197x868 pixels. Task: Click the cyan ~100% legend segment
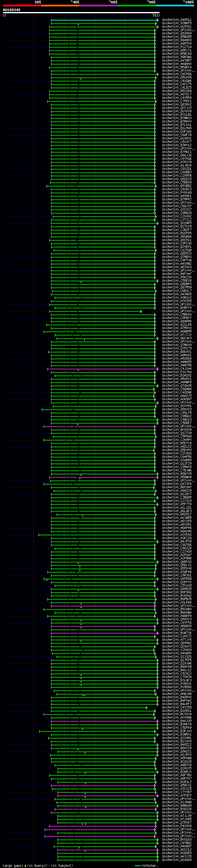coord(175,6)
